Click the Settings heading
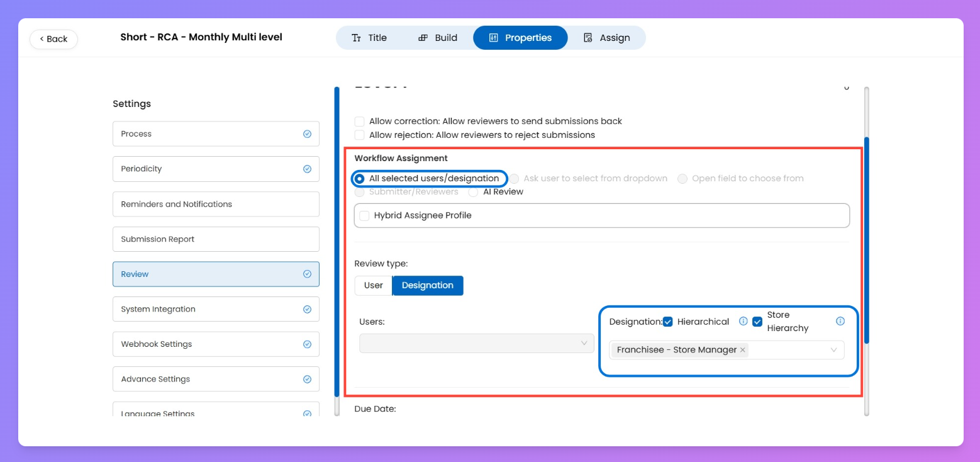This screenshot has height=462, width=980. 132,104
